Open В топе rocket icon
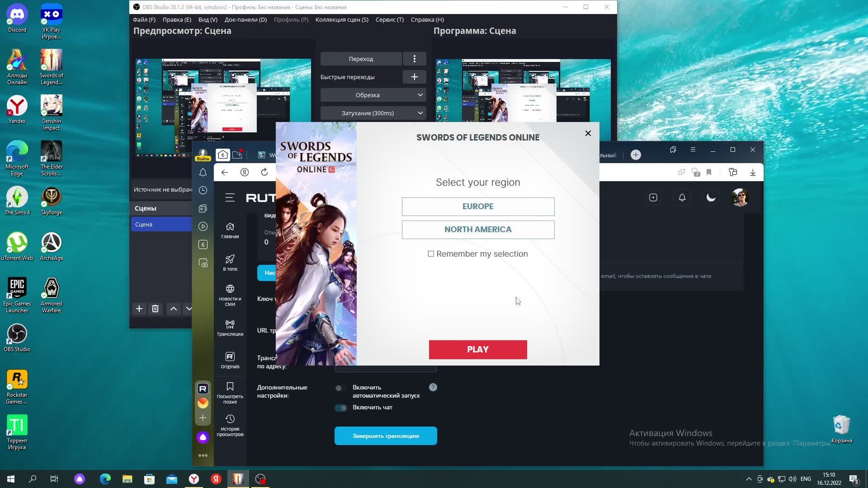 tap(230, 263)
